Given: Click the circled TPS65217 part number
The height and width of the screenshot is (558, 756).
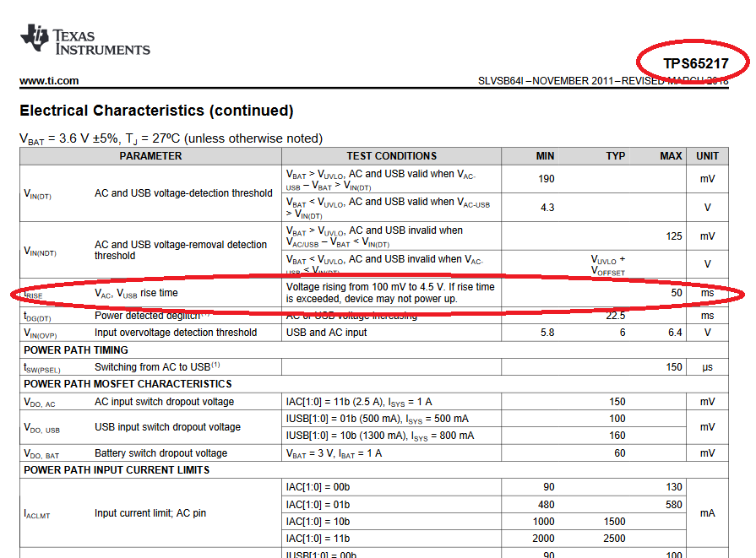Looking at the screenshot, I should tap(693, 63).
